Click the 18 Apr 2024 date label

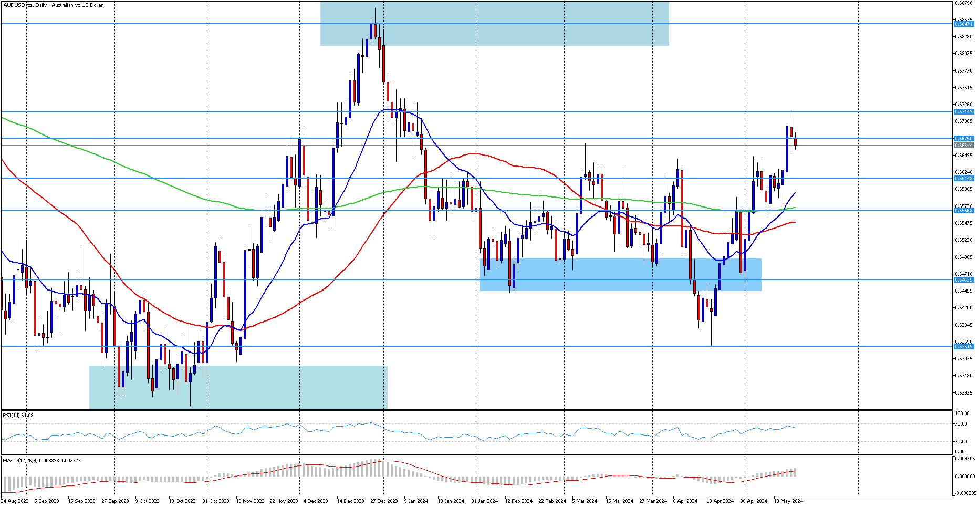coord(720,501)
